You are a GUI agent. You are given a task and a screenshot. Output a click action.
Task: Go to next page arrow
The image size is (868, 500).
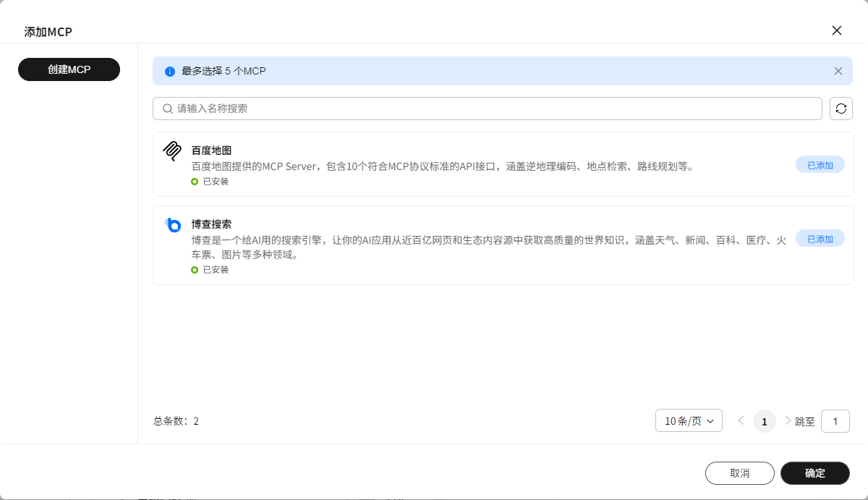(x=788, y=420)
